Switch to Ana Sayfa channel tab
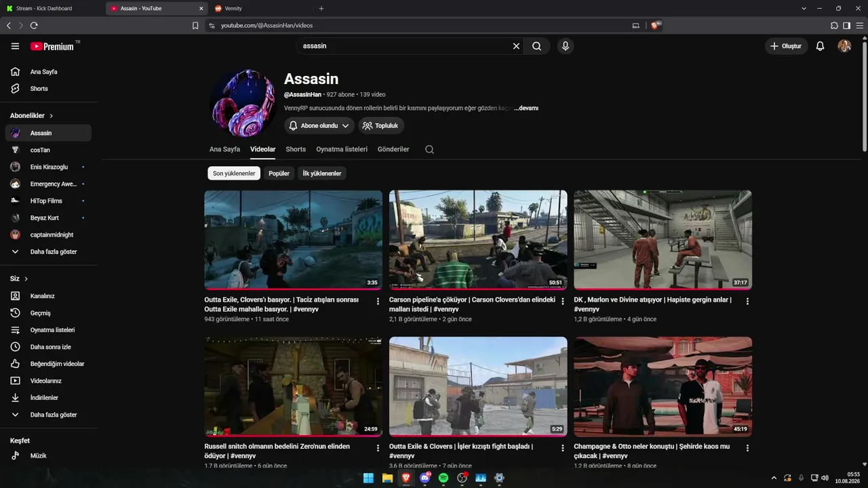The image size is (868, 488). click(224, 149)
